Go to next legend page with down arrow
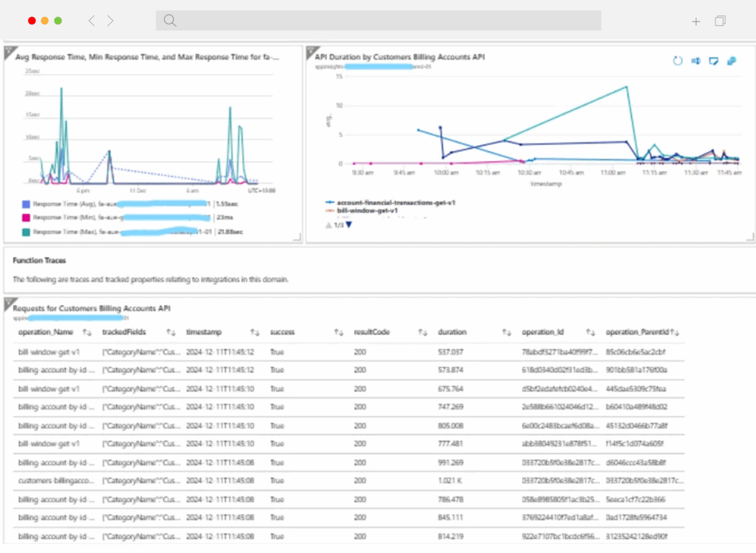 click(349, 225)
